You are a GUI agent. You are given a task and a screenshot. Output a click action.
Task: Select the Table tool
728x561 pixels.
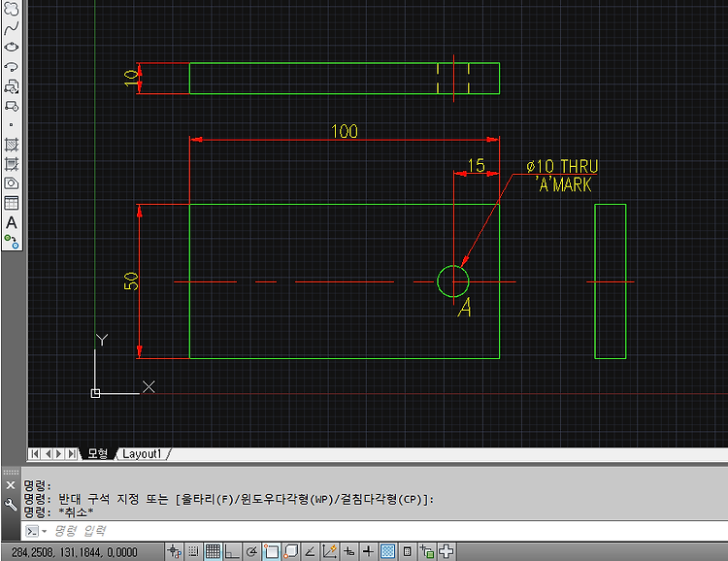tap(11, 203)
